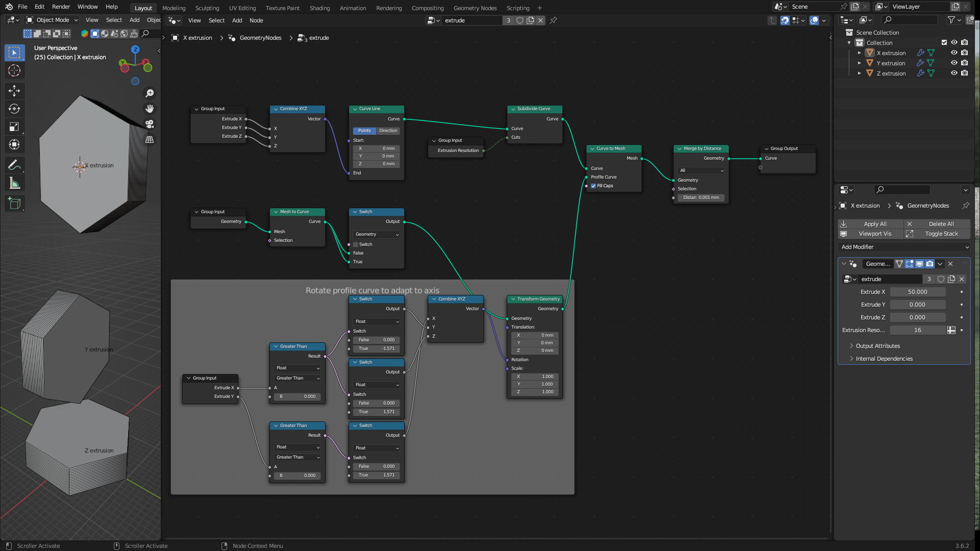Switch to Shading workspace tab

(x=320, y=8)
